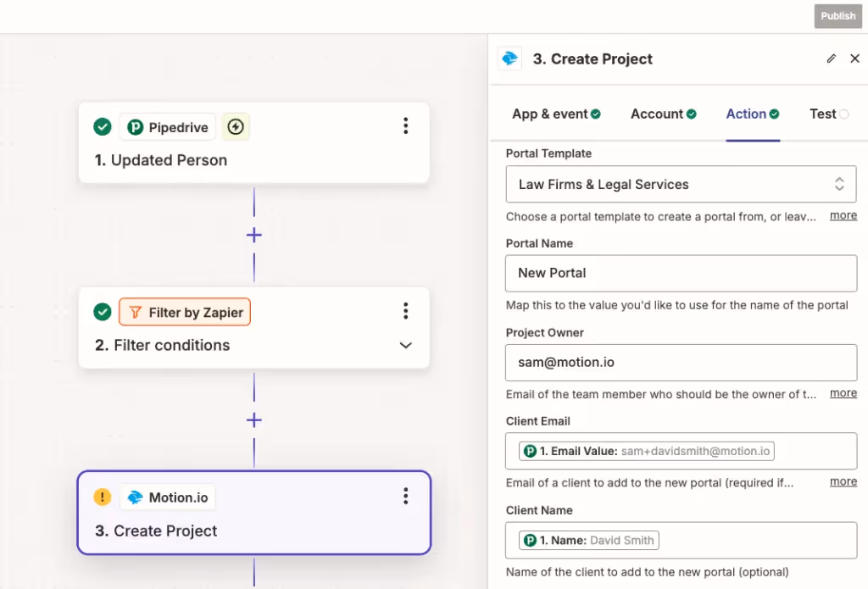Click the Portal Template field label
Viewport: 868px width, 589px height.
[x=548, y=154]
